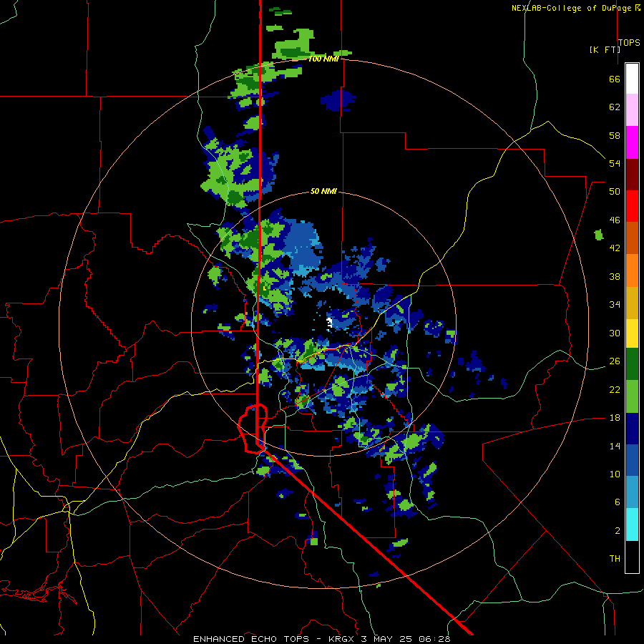Click the 2 value on legend scale
This screenshot has height=644, width=644.
[x=618, y=531]
